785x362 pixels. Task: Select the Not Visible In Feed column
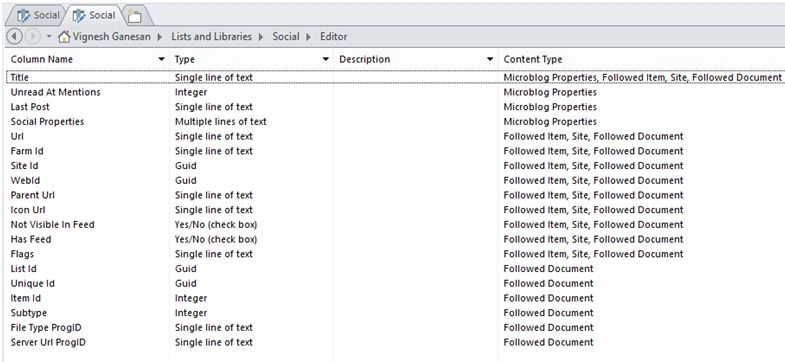(x=52, y=224)
